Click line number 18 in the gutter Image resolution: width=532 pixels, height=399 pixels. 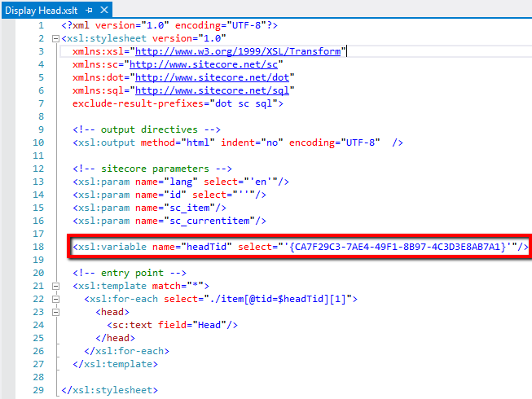(38, 247)
